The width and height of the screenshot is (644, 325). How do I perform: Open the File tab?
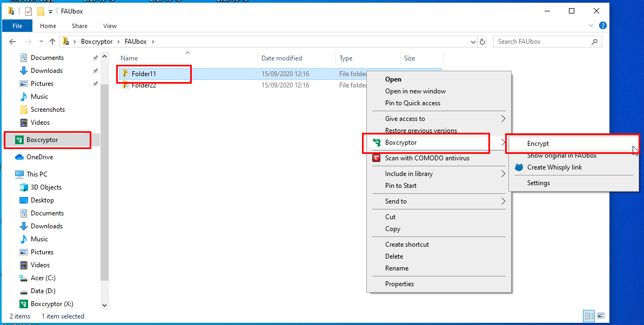17,26
